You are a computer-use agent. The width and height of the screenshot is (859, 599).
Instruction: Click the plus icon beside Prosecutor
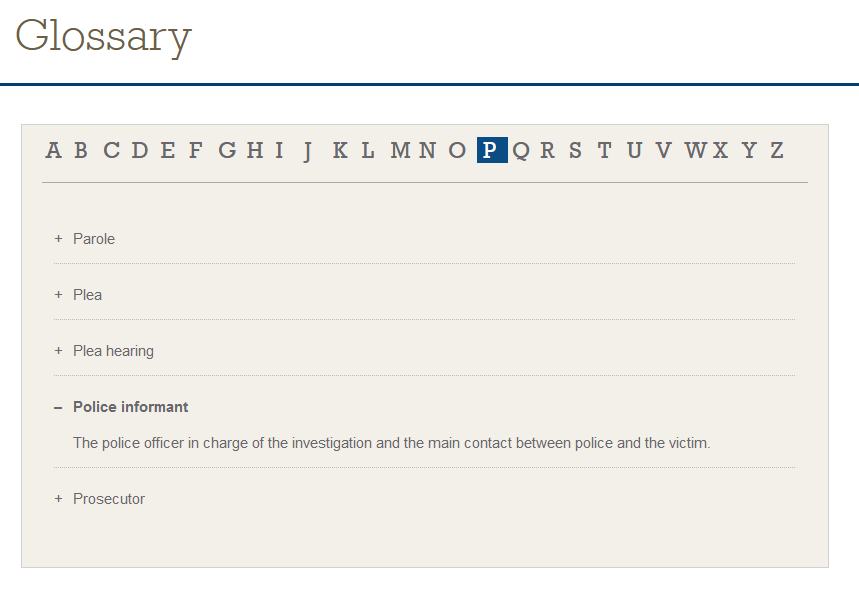58,499
